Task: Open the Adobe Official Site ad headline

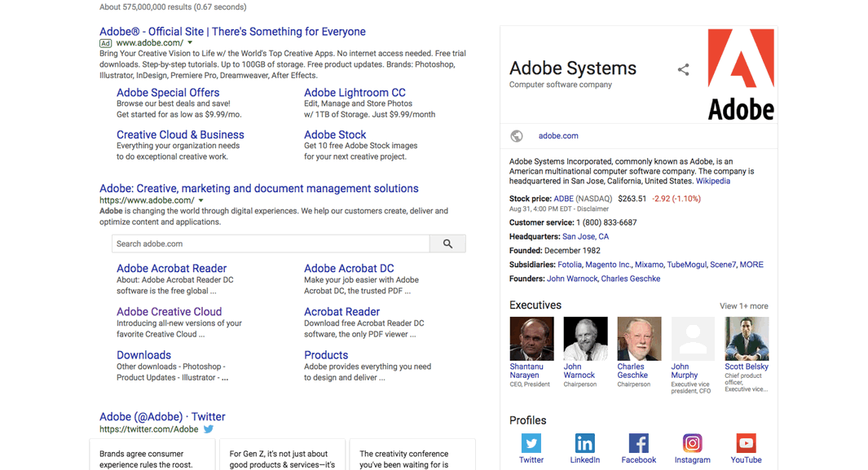Action: [232, 32]
